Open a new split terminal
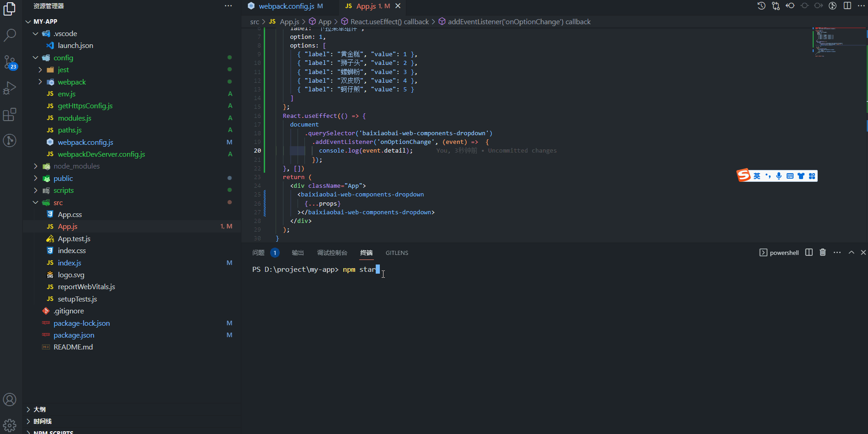 click(x=808, y=252)
